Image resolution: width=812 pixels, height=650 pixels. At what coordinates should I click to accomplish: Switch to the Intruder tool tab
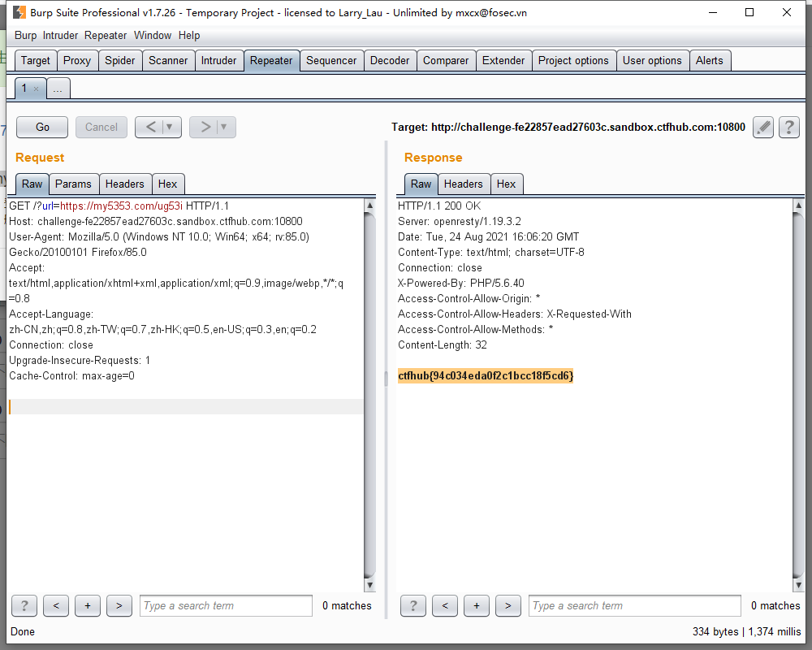click(218, 61)
